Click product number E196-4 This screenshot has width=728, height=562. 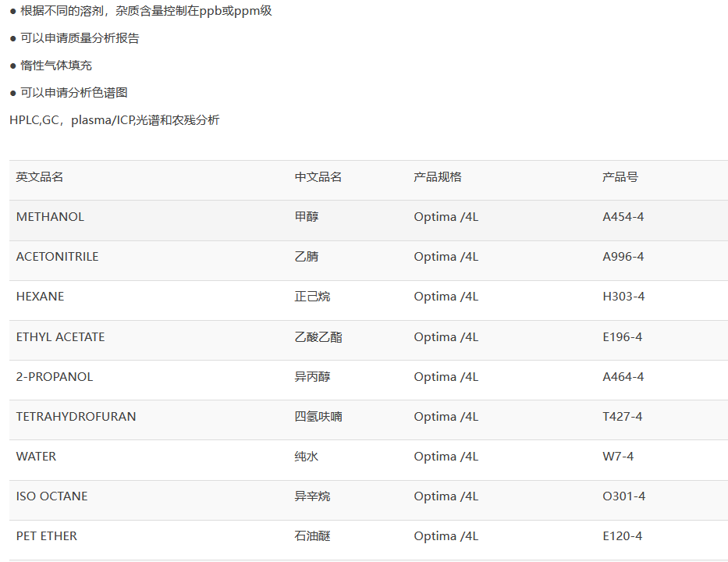622,336
